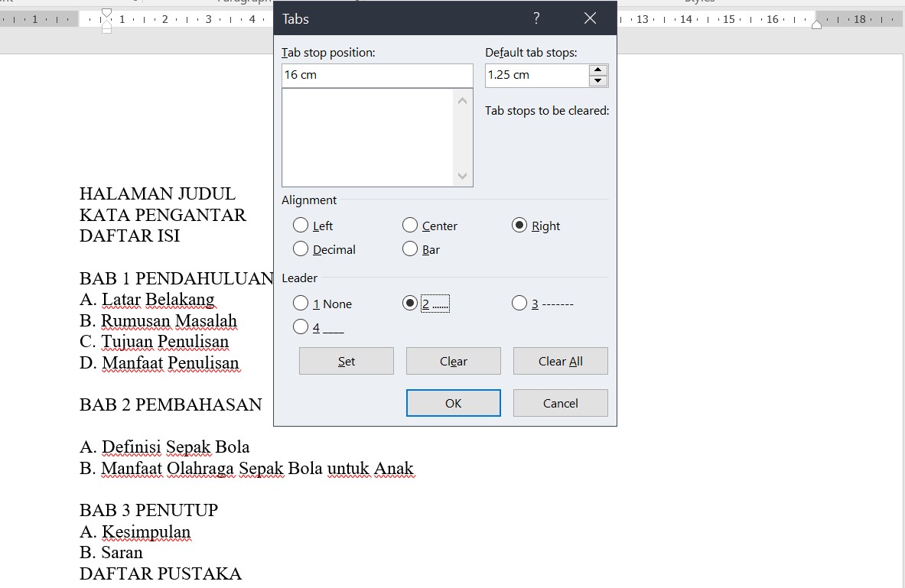The height and width of the screenshot is (588, 905).
Task: Click the BAB 3 PENUTUP heading
Action: coord(149,510)
